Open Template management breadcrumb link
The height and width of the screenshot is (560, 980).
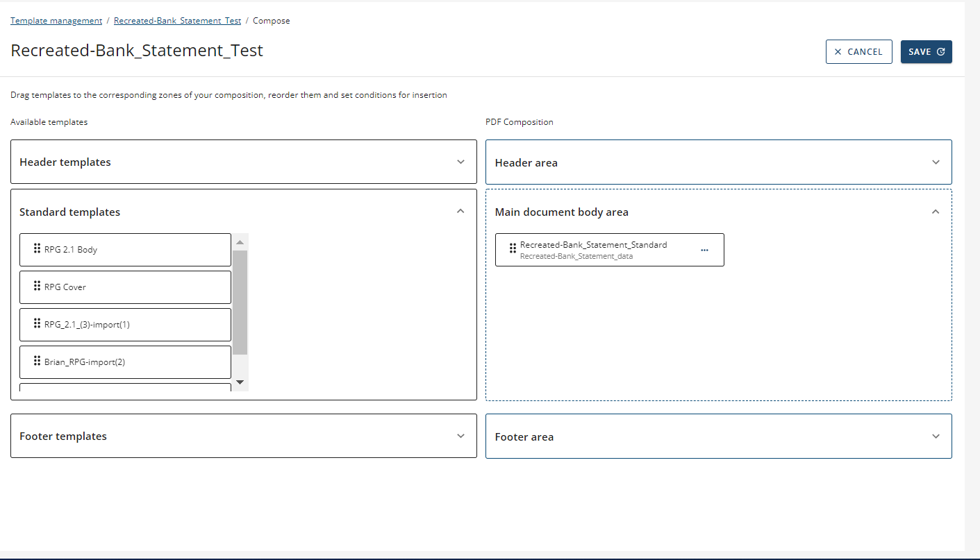(x=56, y=21)
